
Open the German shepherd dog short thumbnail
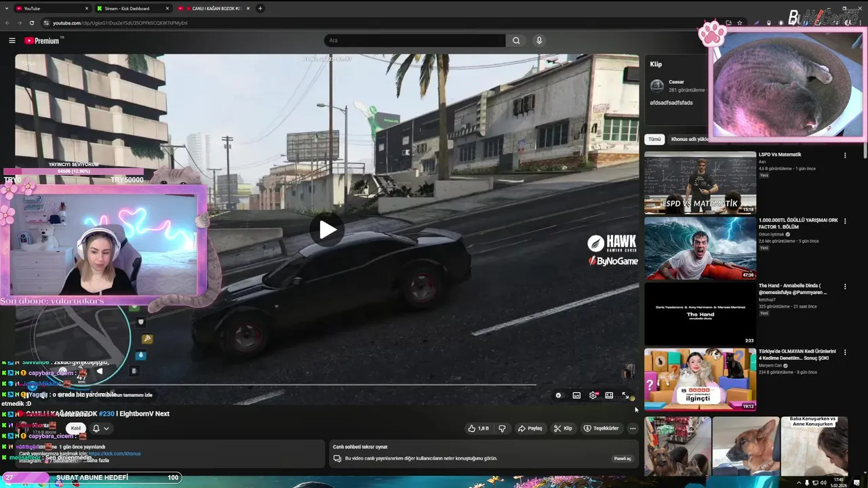[x=745, y=446]
